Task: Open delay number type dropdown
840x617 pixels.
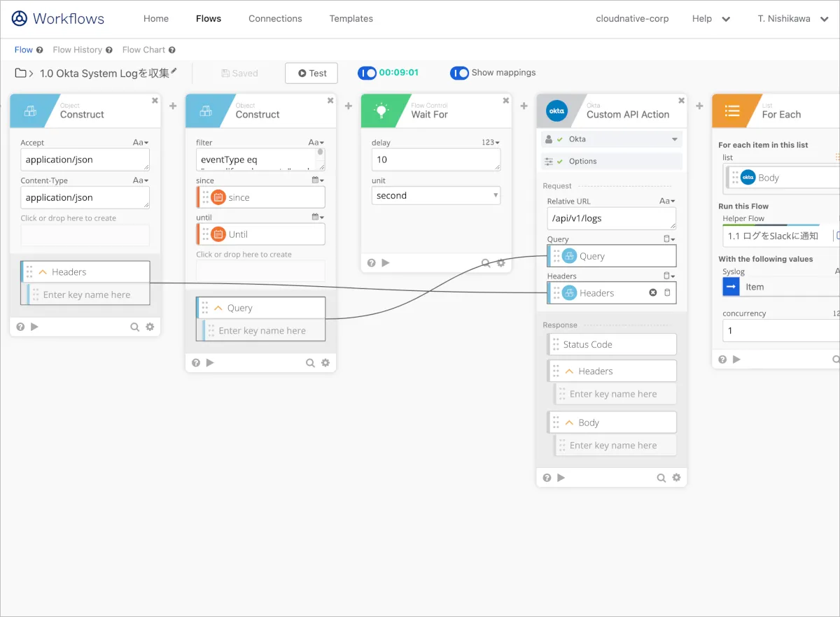Action: (x=491, y=143)
